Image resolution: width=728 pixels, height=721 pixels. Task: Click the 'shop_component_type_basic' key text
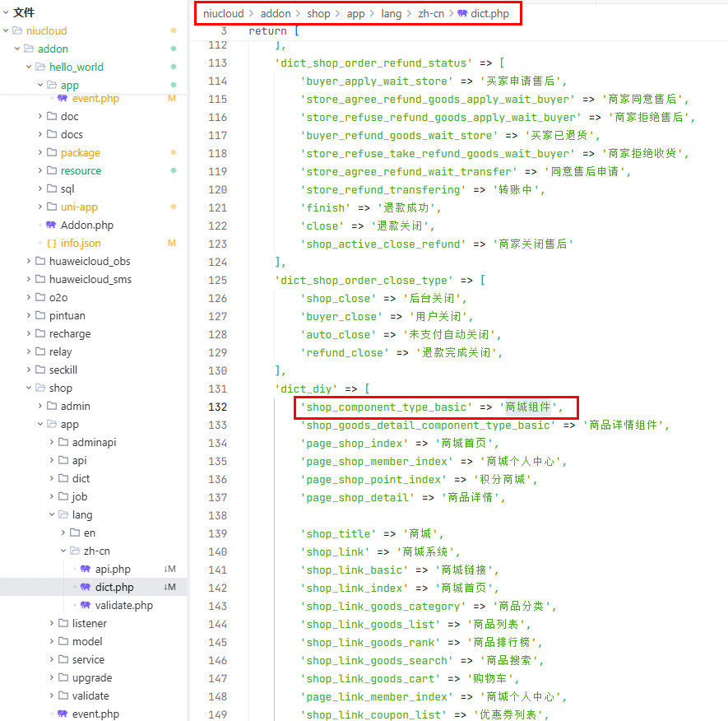point(387,407)
